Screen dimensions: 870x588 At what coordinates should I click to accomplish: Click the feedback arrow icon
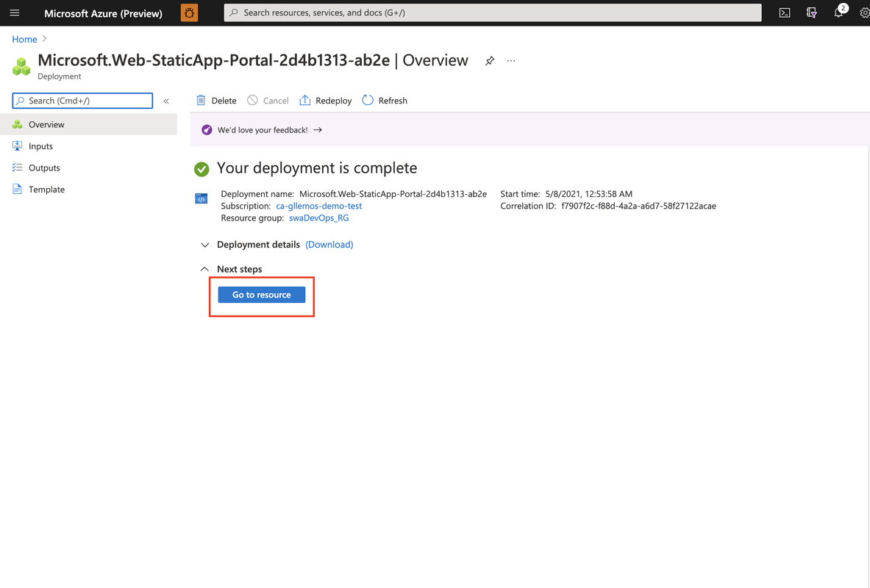(x=318, y=130)
